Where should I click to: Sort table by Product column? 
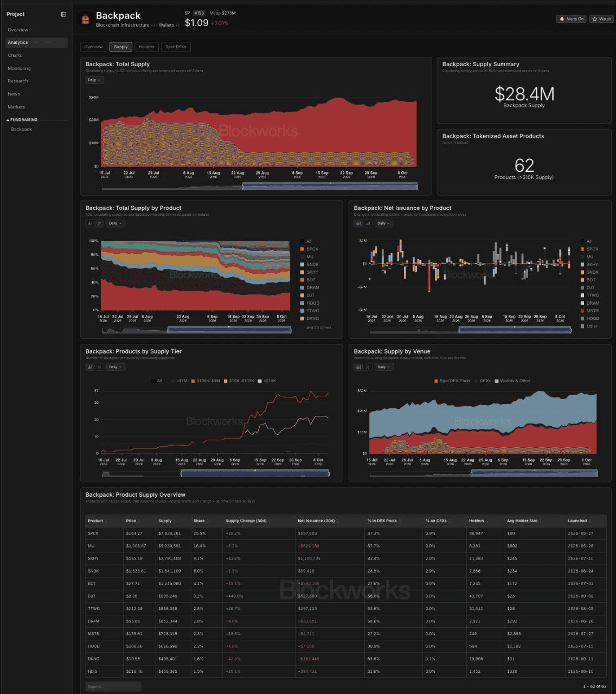[x=97, y=521]
